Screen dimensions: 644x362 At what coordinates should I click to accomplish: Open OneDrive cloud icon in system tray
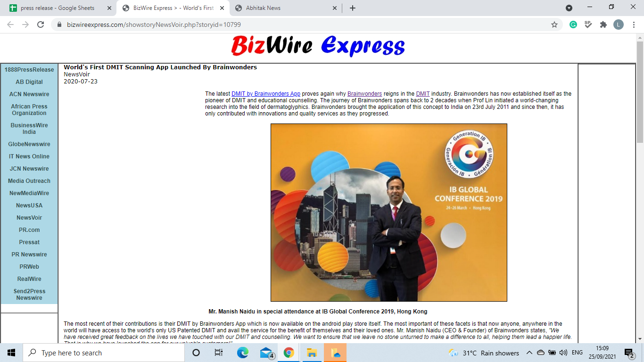[x=541, y=353]
